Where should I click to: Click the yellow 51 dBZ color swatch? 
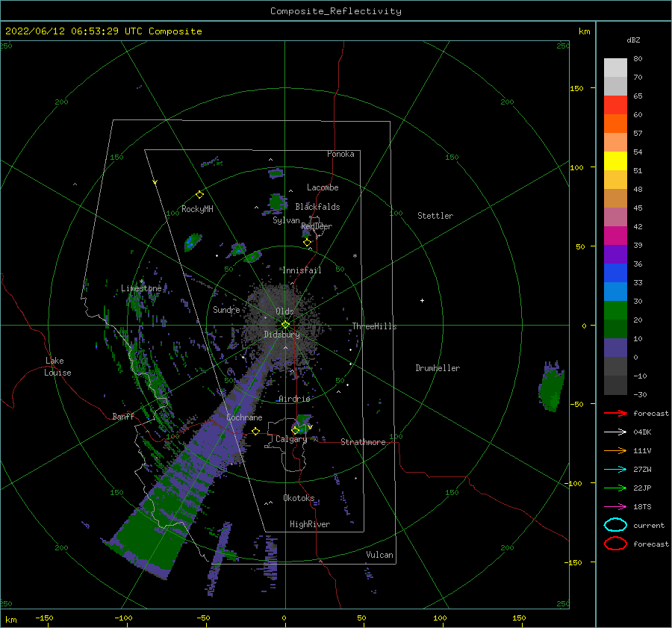pyautogui.click(x=615, y=161)
